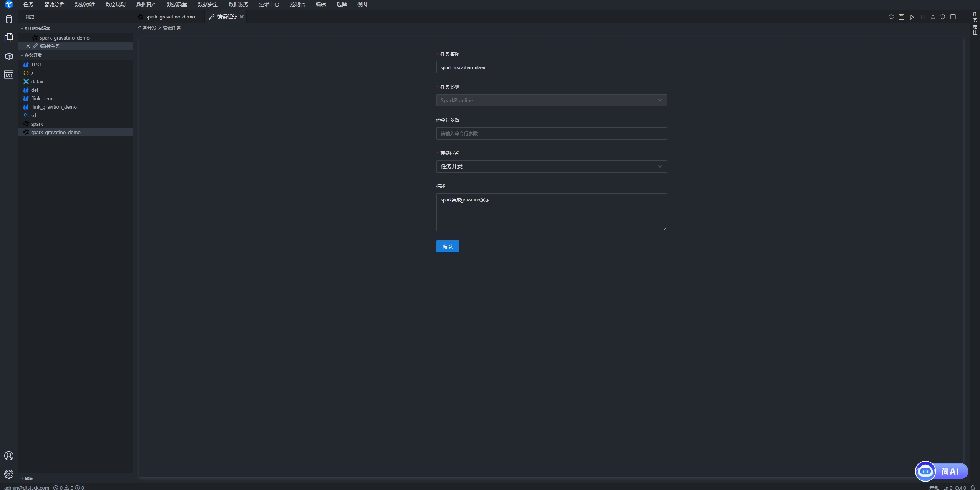
Task: Click the upload/submit icon in toolbar
Action: tap(933, 17)
